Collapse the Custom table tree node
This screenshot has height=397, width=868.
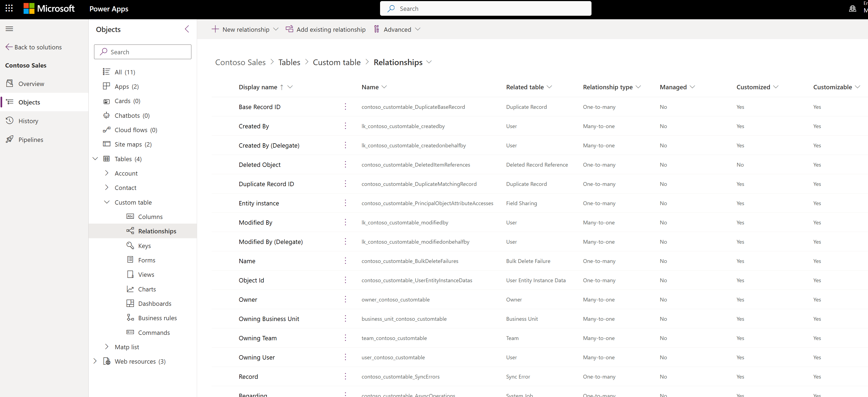[106, 202]
